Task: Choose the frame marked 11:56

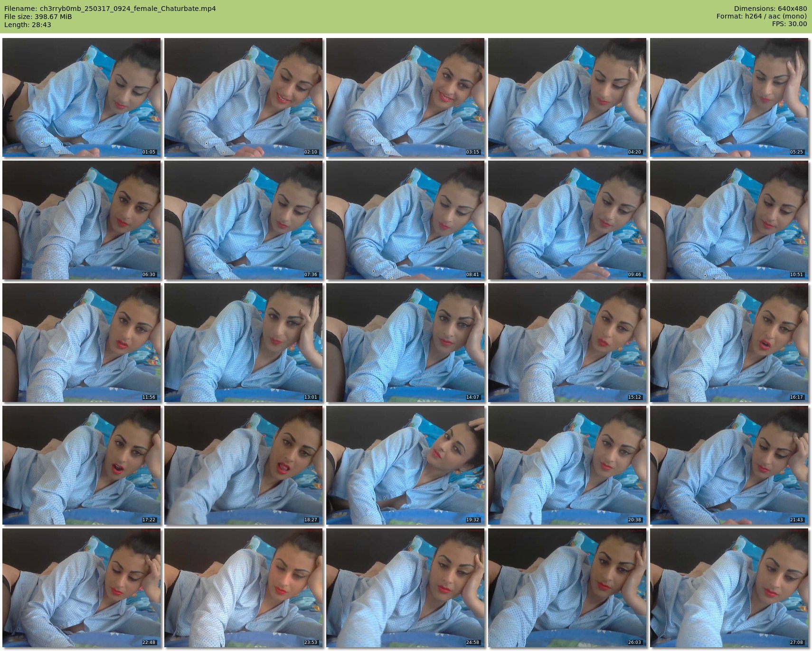Action: click(x=82, y=343)
